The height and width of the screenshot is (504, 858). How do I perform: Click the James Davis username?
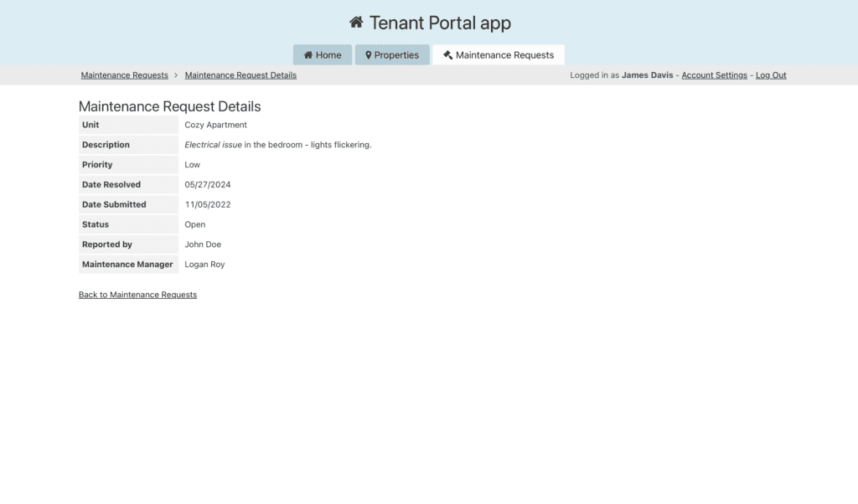coord(647,75)
